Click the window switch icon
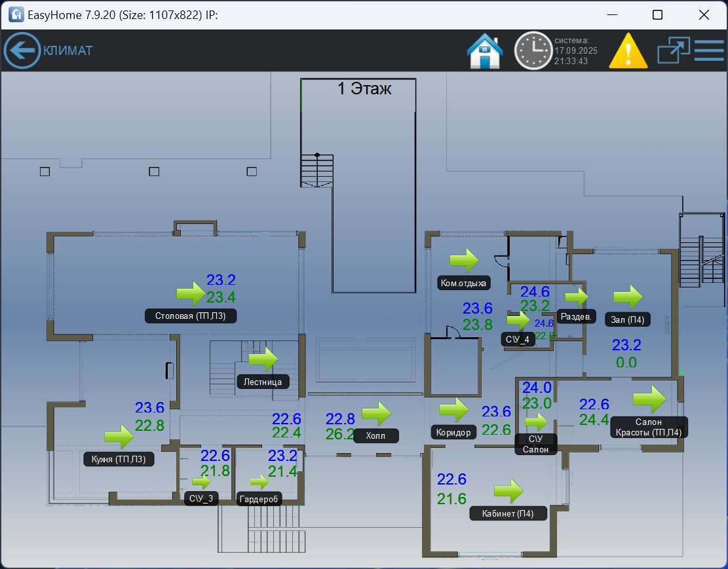728x569 pixels. pos(674,50)
